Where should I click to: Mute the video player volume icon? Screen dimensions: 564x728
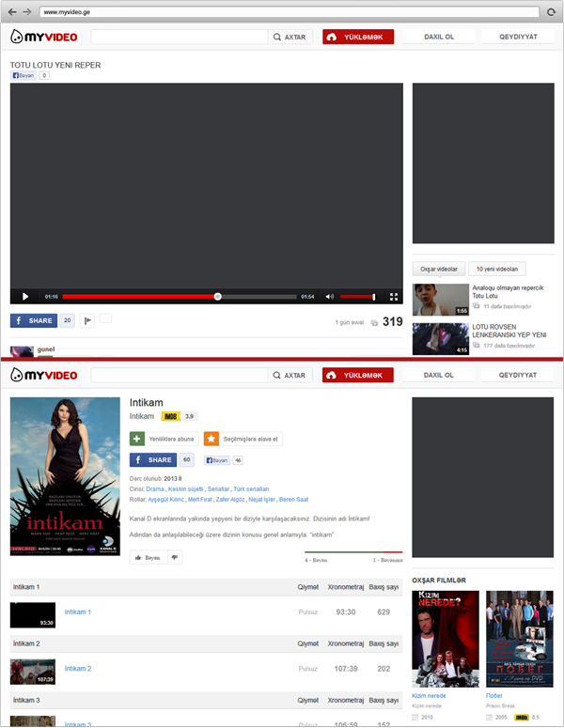pyautogui.click(x=329, y=297)
